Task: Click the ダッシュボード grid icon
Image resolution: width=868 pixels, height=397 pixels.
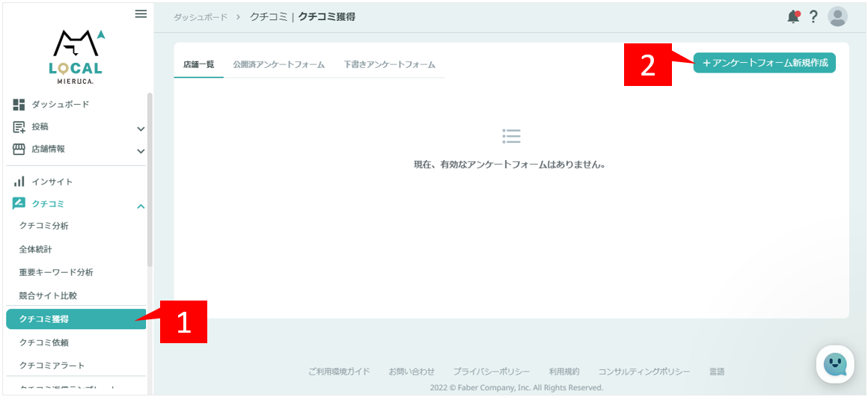Action: (19, 105)
